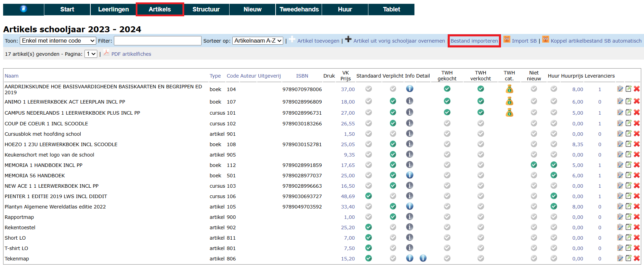This screenshot has width=644, height=267.
Task: Click the blue info icon for MEMORIA 56 HANDBOEK
Action: click(x=410, y=175)
